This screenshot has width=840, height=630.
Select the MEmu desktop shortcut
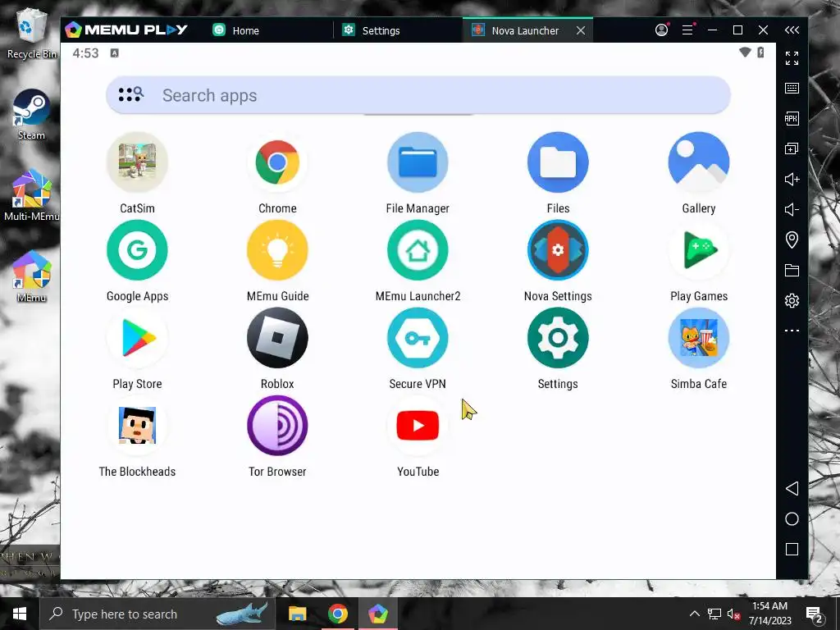click(32, 276)
